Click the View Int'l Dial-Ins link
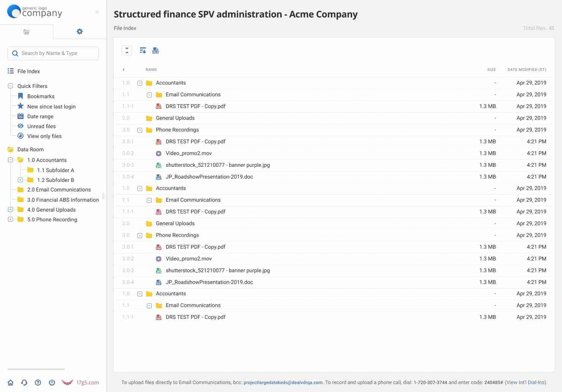The width and height of the screenshot is (562, 392). tap(525, 383)
